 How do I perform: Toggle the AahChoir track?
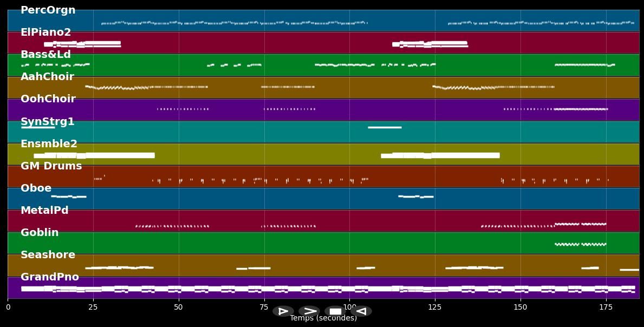point(47,76)
